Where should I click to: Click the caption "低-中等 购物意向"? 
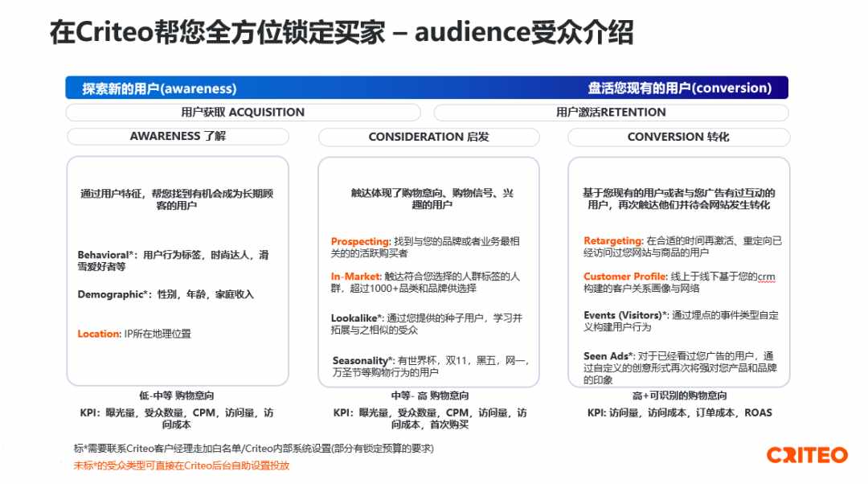177,396
